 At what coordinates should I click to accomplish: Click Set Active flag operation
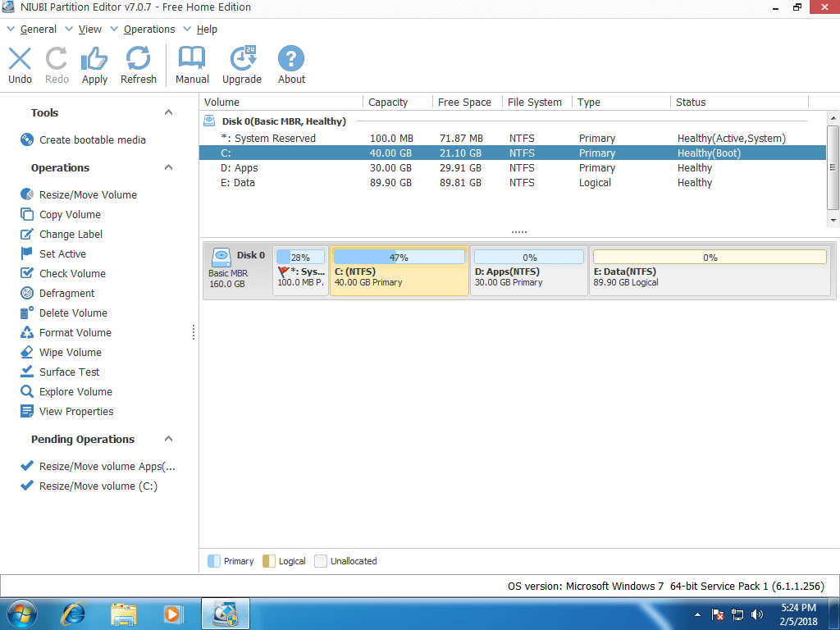click(x=53, y=254)
